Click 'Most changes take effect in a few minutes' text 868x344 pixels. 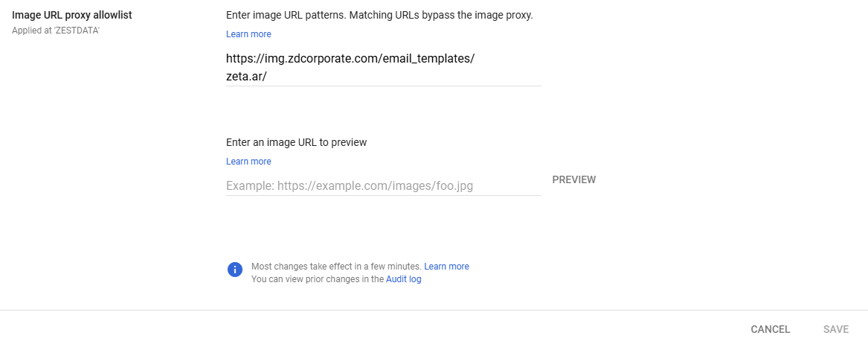click(337, 267)
